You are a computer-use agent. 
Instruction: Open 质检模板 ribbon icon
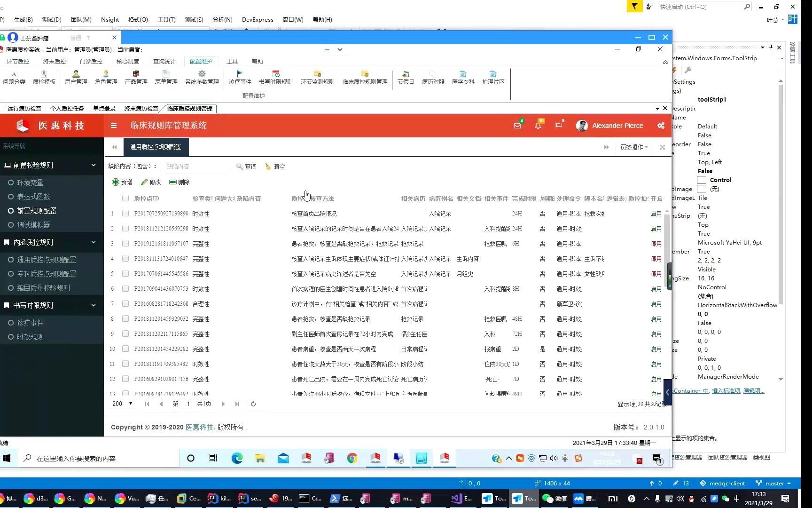pyautogui.click(x=44, y=78)
